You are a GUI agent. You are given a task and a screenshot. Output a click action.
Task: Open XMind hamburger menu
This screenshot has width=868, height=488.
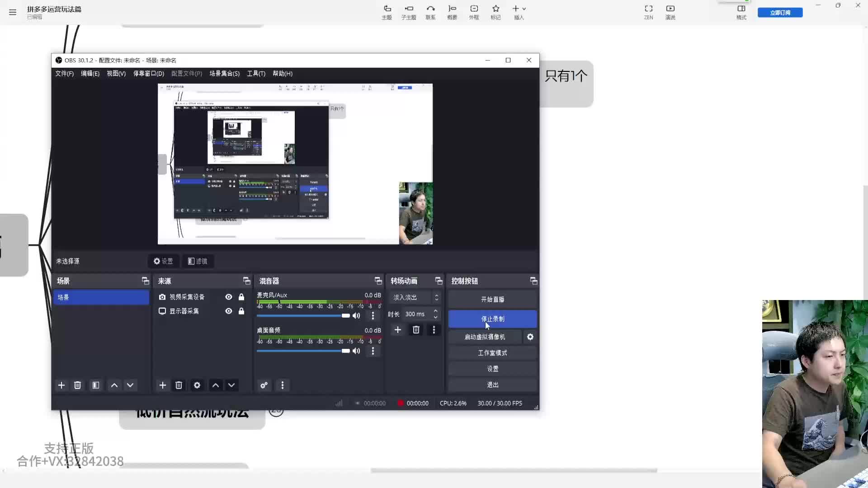coord(13,12)
